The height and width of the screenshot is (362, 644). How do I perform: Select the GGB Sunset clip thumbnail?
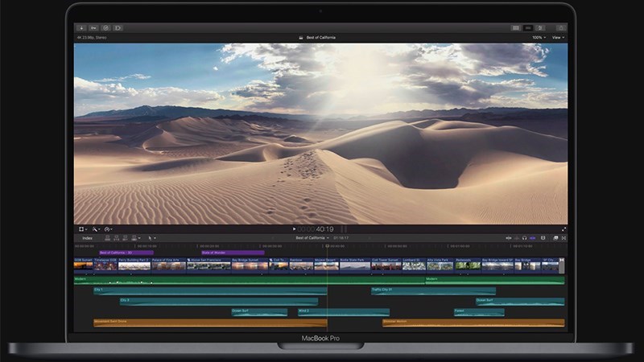coord(84,265)
